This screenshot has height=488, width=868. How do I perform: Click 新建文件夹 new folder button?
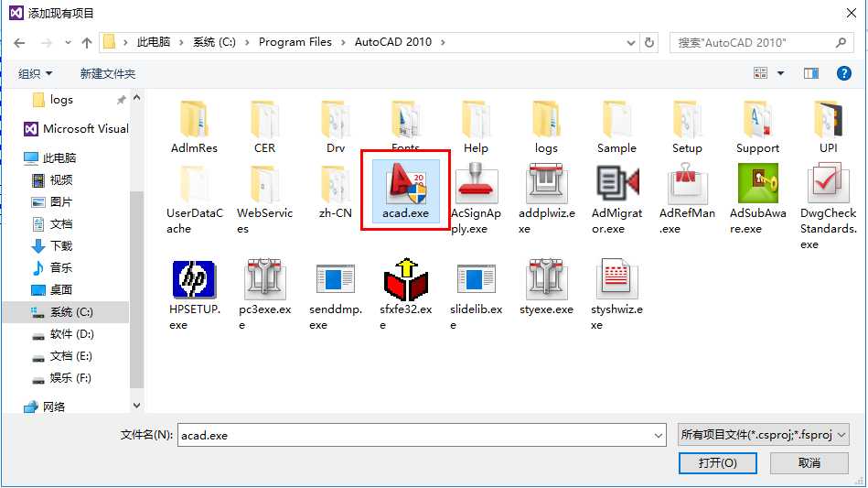[107, 73]
